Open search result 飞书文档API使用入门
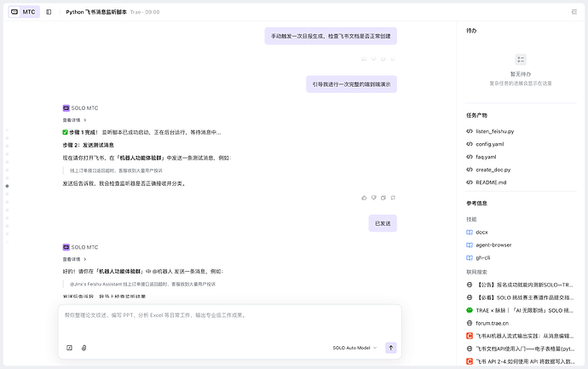This screenshot has height=369, width=588. 525,349
